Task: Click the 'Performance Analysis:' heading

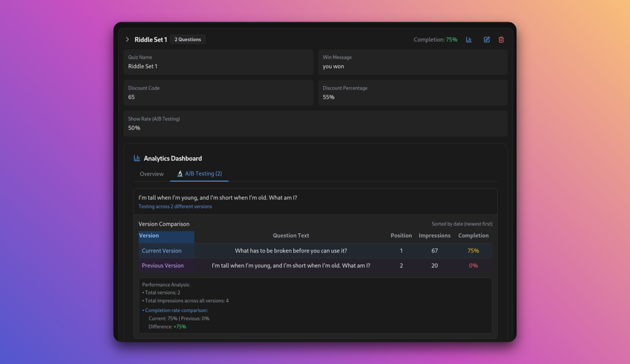Action: pyautogui.click(x=166, y=285)
